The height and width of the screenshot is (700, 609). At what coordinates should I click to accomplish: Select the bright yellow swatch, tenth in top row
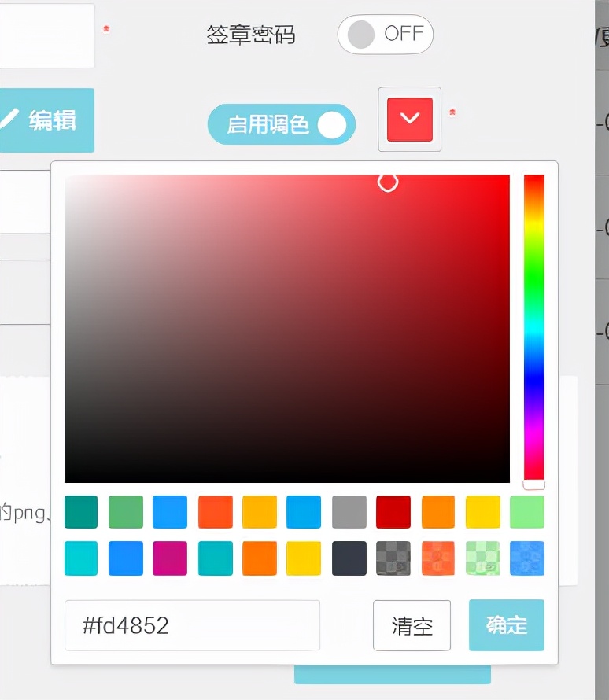[x=482, y=511]
